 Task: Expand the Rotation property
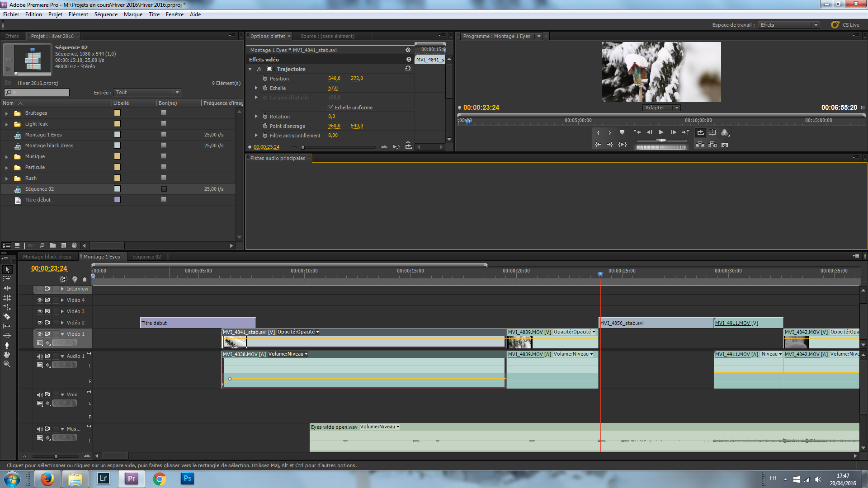pyautogui.click(x=256, y=117)
